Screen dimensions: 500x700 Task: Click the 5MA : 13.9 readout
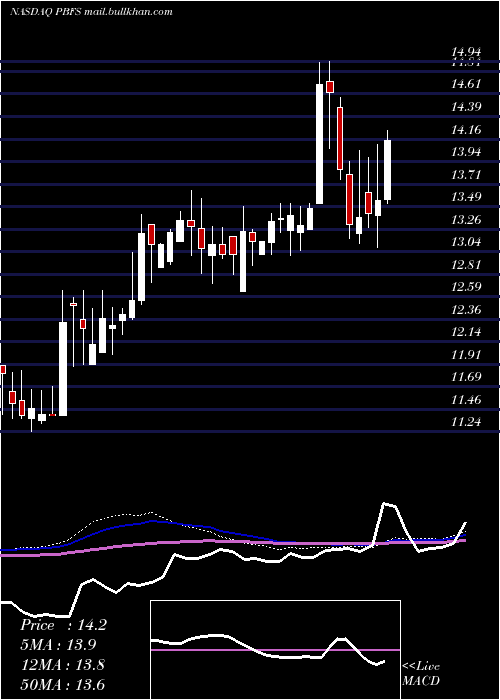(58, 645)
